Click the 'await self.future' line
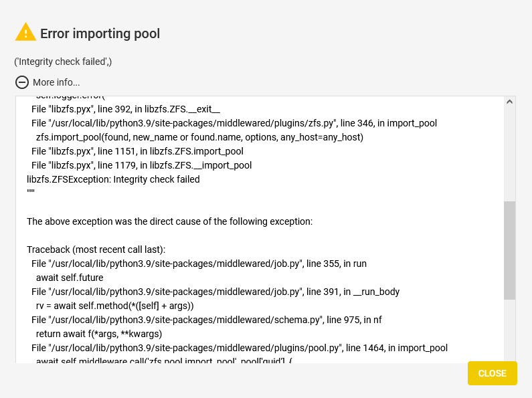The width and height of the screenshot is (532, 398). (70, 278)
